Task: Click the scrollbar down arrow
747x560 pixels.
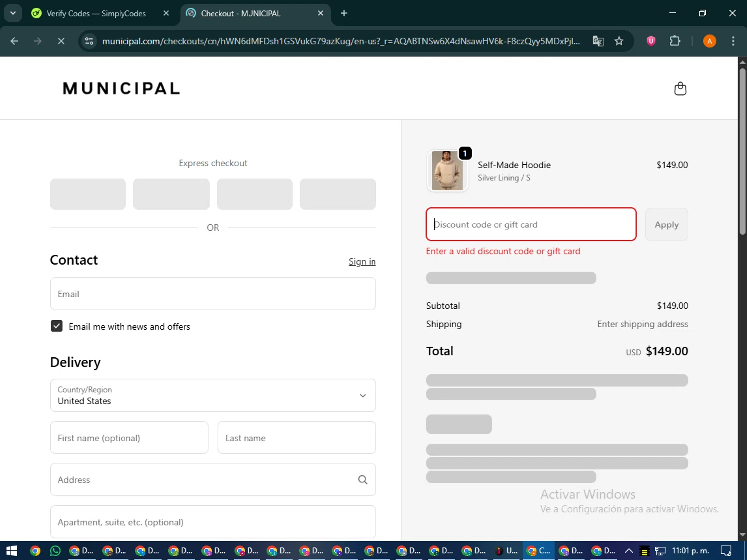Action: [x=742, y=535]
